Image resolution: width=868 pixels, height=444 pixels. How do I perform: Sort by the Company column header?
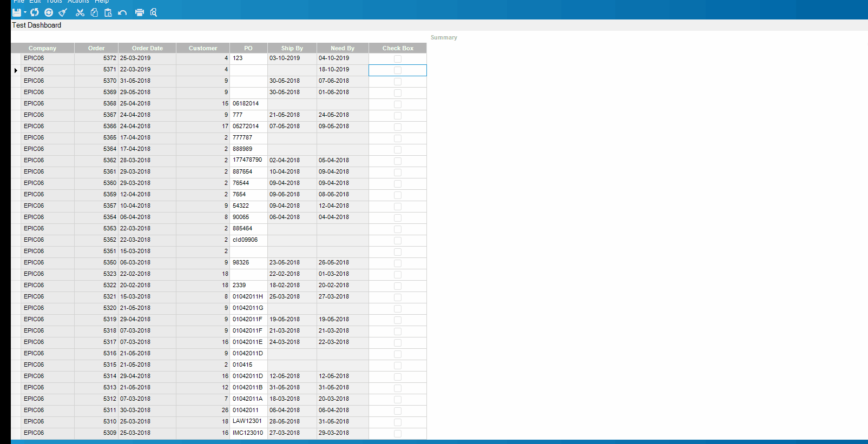coord(42,48)
